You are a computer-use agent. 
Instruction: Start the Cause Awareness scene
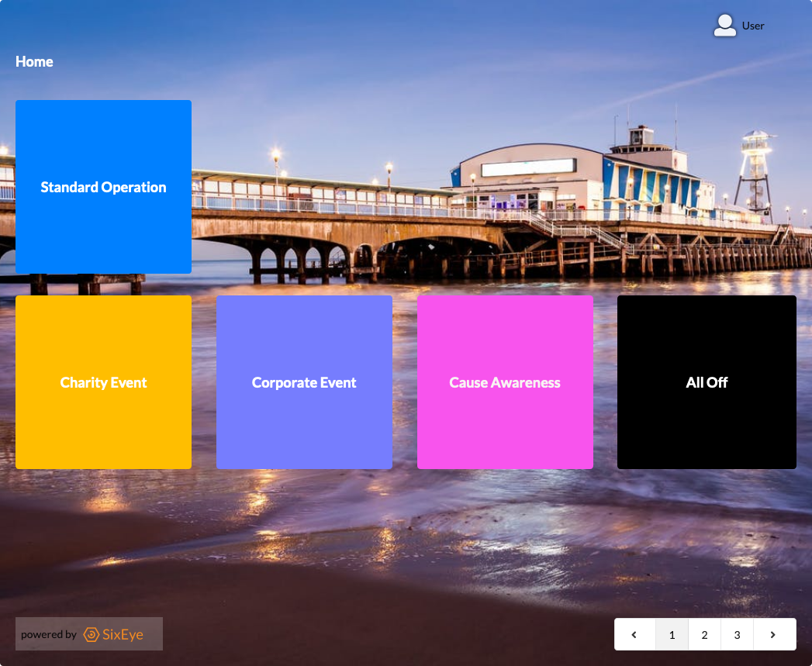point(505,382)
